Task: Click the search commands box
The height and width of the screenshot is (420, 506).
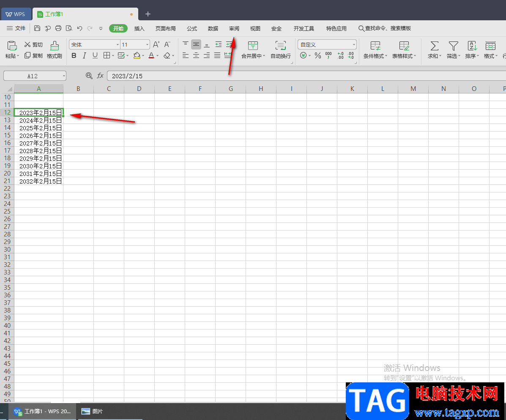Action: click(x=385, y=28)
